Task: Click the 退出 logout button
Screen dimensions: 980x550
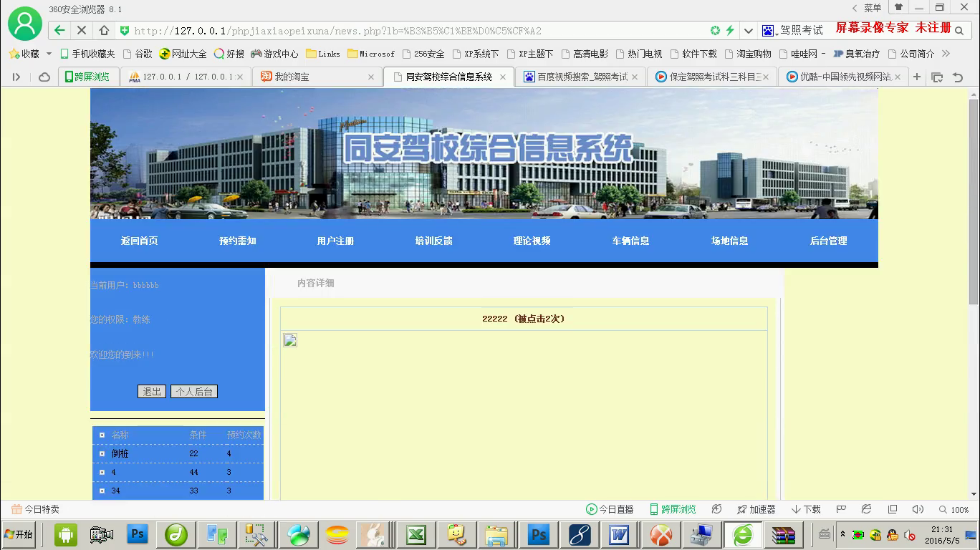Action: pos(151,392)
